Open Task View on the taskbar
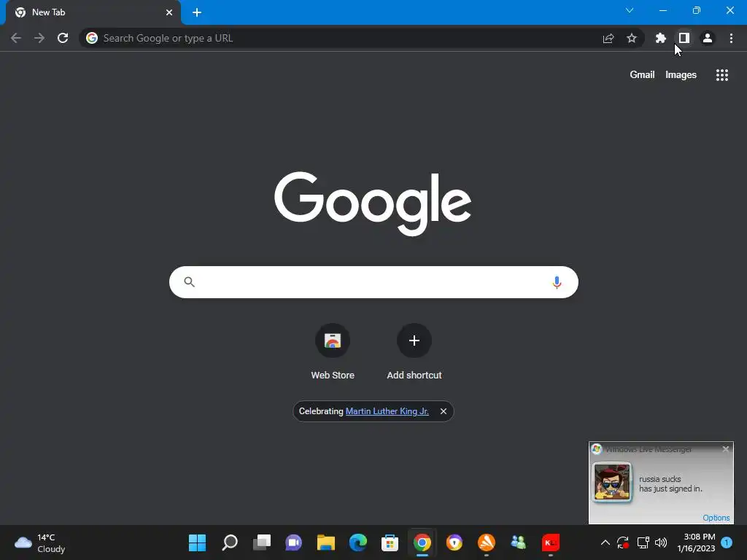The height and width of the screenshot is (560, 747). click(x=262, y=542)
